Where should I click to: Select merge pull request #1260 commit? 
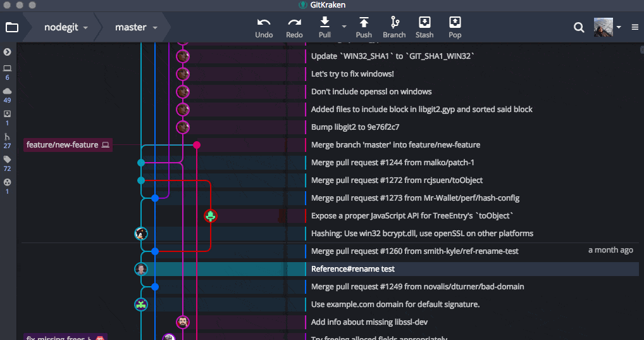[x=415, y=251]
